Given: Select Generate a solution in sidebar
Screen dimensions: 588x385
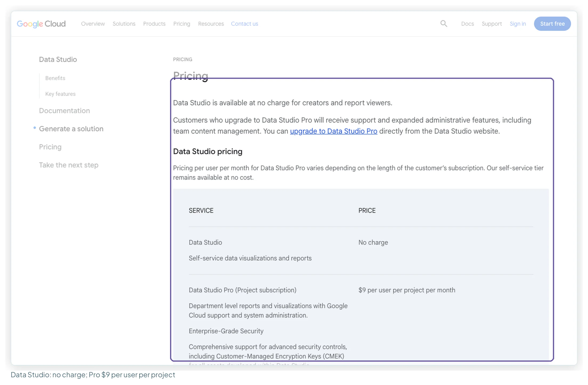Looking at the screenshot, I should pos(71,129).
